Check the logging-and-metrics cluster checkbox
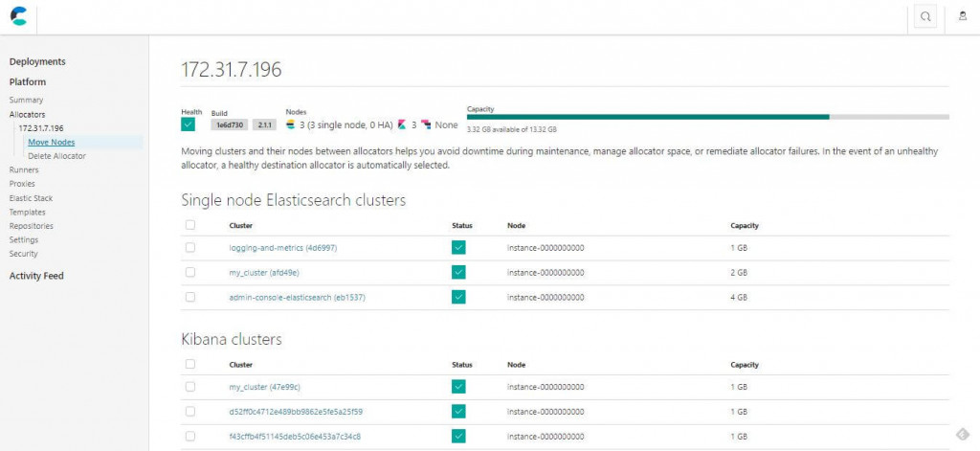Screen dimensions: 980x451 tap(190, 248)
